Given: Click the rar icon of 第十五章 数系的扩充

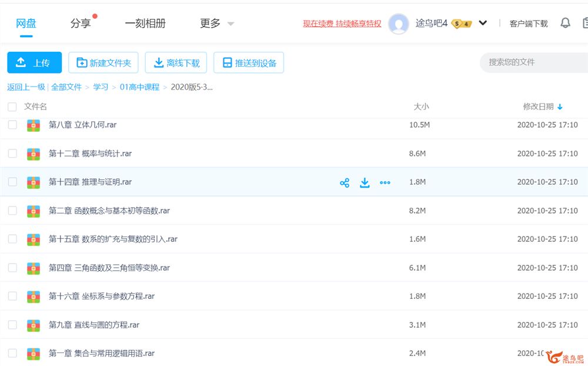Looking at the screenshot, I should (x=34, y=239).
